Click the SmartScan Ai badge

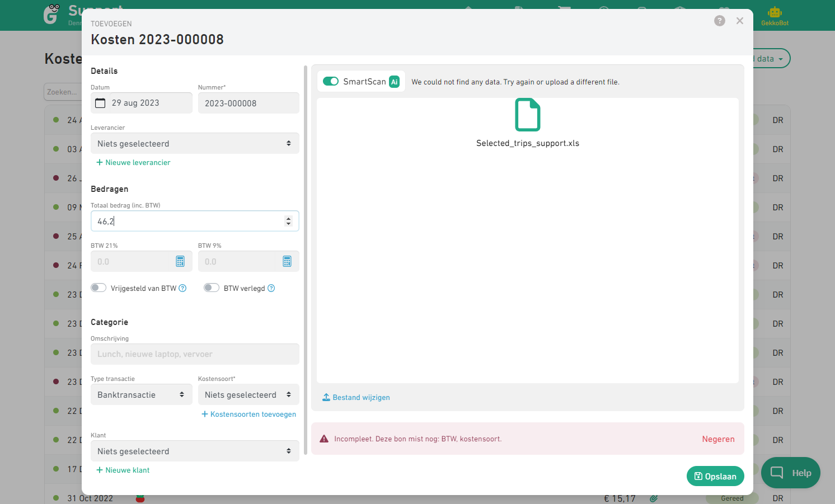395,82
